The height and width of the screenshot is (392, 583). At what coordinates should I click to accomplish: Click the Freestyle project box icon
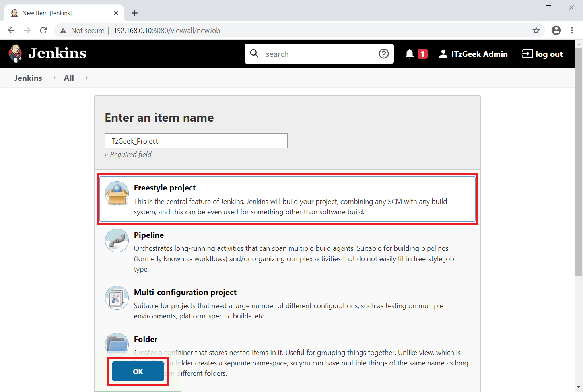point(117,194)
